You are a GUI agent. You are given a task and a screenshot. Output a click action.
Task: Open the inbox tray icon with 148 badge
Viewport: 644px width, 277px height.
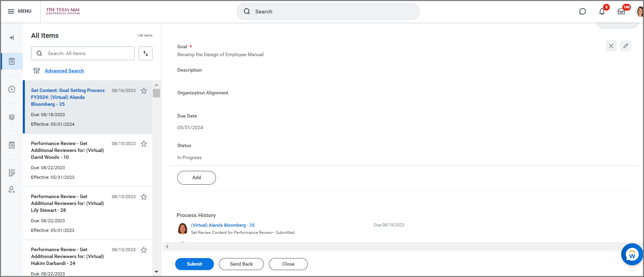pos(621,12)
